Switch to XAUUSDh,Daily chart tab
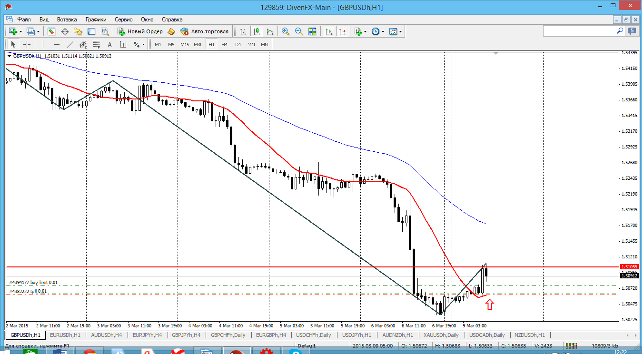This screenshot has width=644, height=354. click(x=441, y=335)
